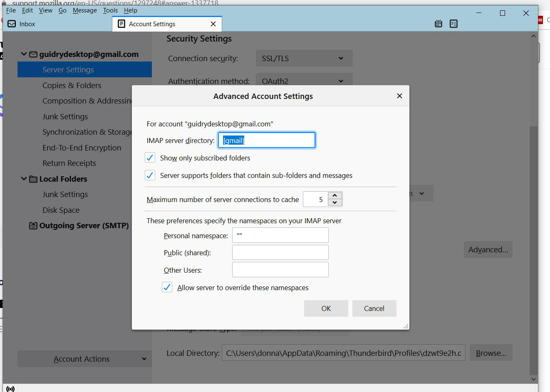Open the partially hidden dropdown behind dialog
Viewport: 550px width, 392px height.
coord(421,193)
